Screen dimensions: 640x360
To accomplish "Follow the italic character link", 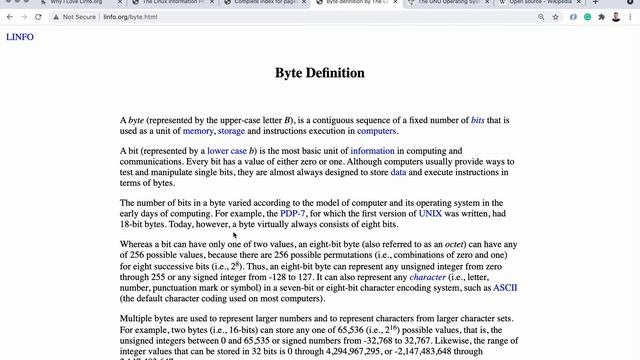I will (x=427, y=277).
